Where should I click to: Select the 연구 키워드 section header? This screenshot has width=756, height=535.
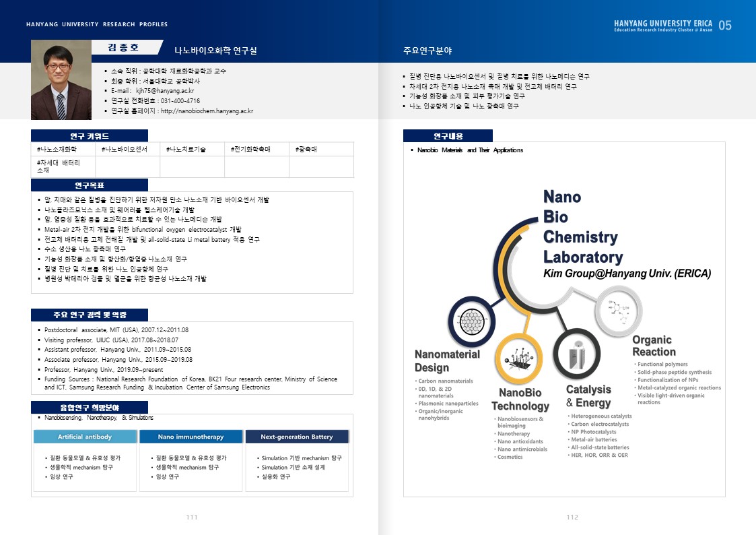pos(90,136)
